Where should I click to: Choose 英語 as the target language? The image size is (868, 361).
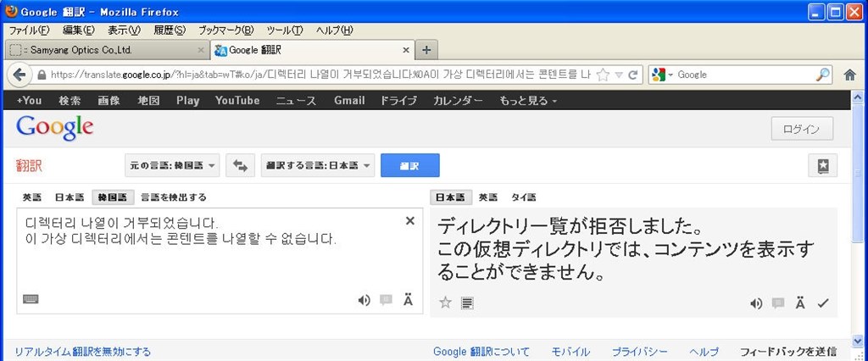pos(487,197)
